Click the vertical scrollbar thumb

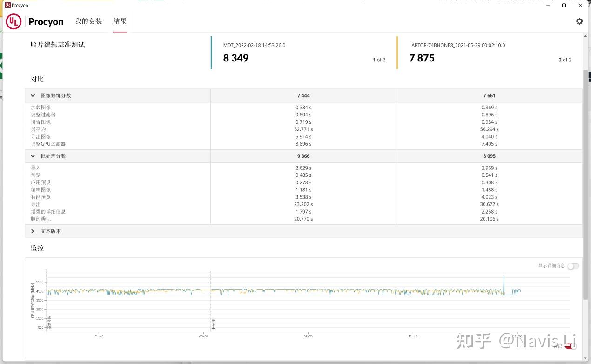tap(585, 185)
